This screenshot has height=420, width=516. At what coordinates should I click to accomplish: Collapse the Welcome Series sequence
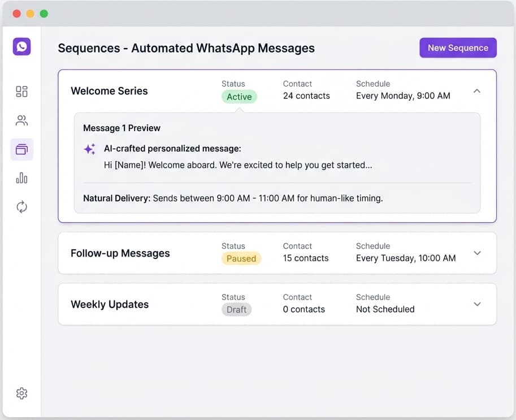tap(477, 90)
